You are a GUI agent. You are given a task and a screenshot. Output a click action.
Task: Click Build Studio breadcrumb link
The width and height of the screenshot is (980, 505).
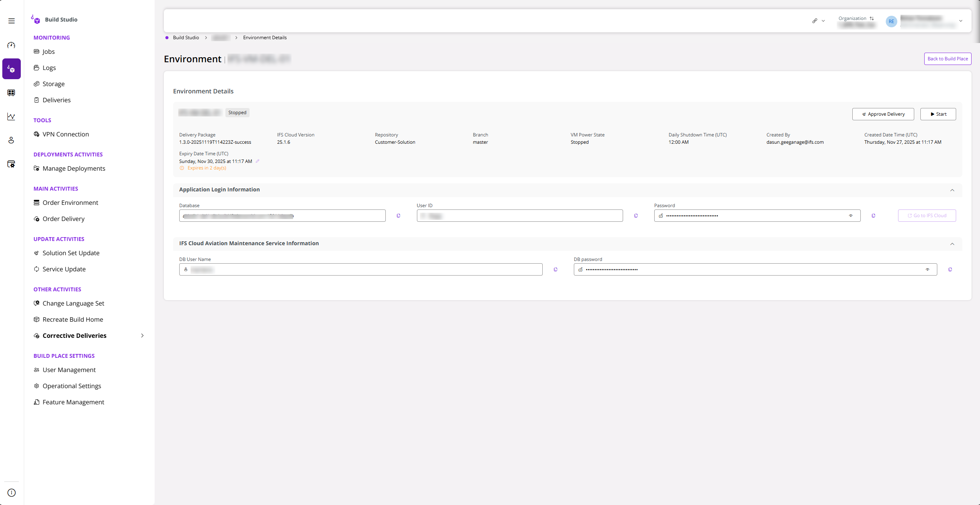(x=186, y=38)
